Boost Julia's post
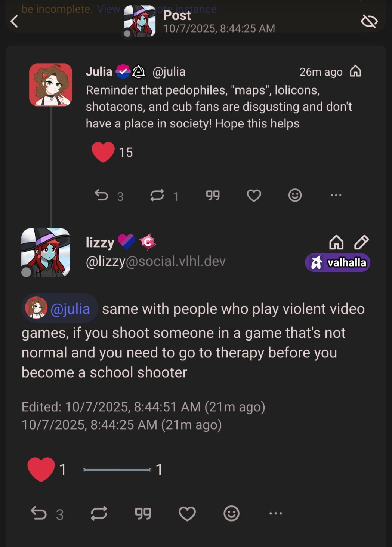This screenshot has height=547, width=392. click(157, 195)
